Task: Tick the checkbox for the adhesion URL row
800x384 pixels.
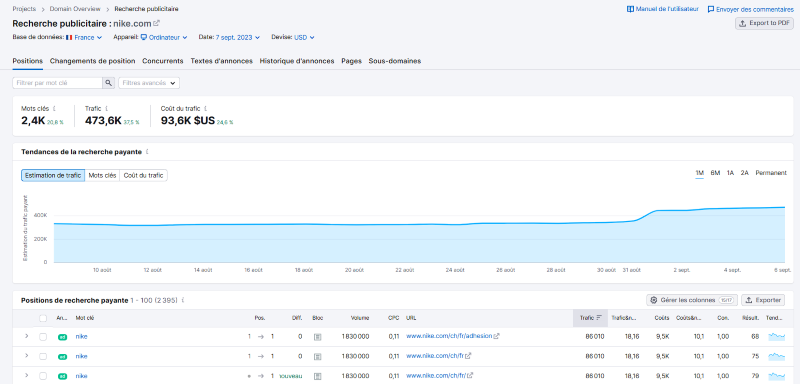Action: [43, 337]
